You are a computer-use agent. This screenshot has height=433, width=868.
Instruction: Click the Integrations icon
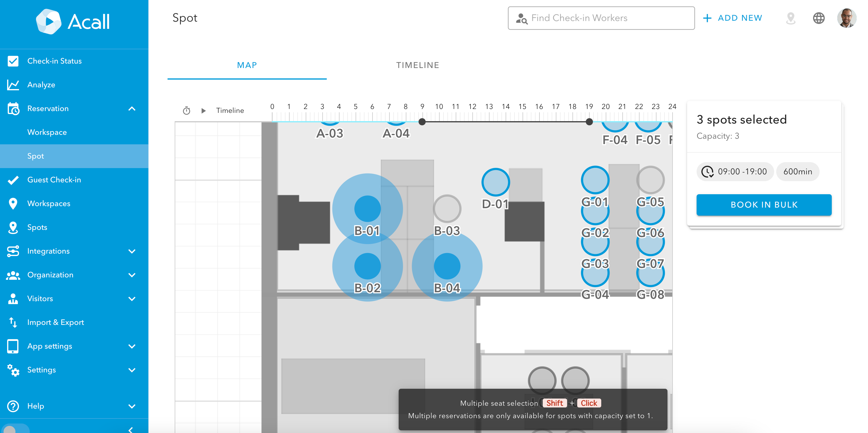click(13, 251)
